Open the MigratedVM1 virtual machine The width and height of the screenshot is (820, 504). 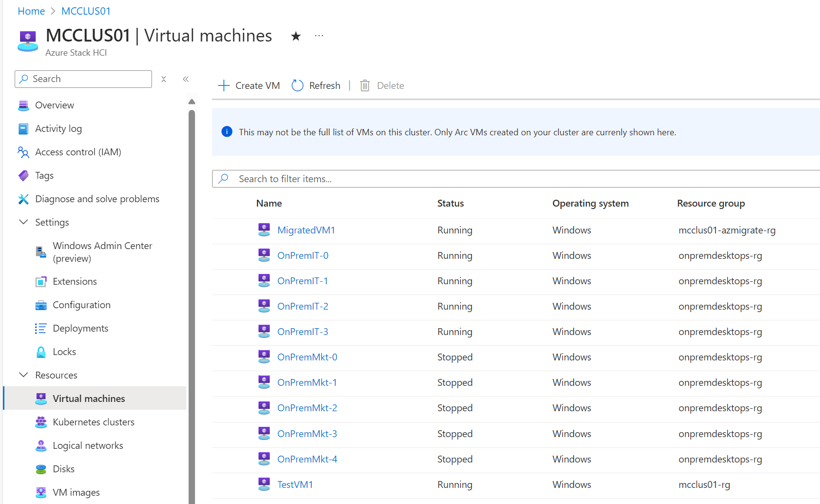pyautogui.click(x=306, y=230)
